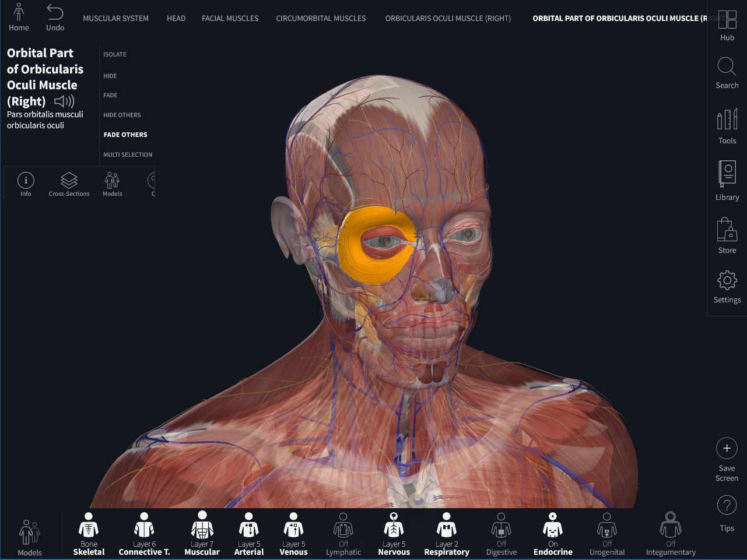This screenshot has width=747, height=560.
Task: Open the Search tool
Action: 727,73
